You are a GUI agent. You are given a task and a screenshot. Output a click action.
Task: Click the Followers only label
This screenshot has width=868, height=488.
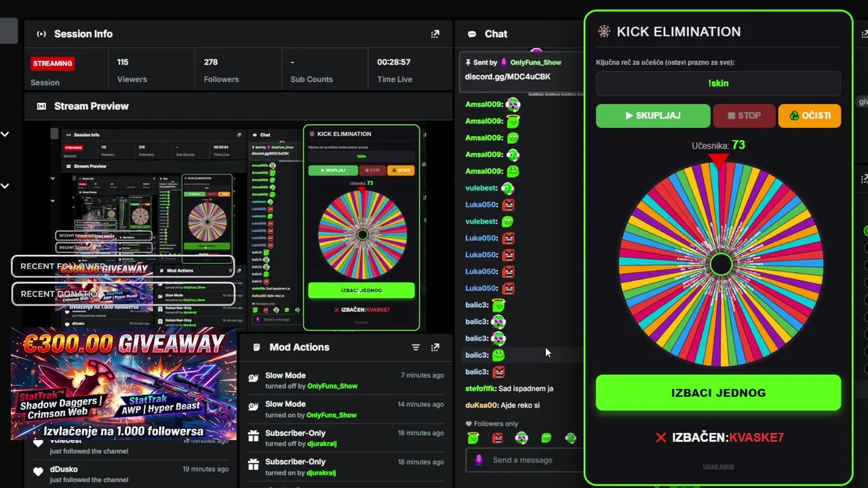(x=496, y=424)
